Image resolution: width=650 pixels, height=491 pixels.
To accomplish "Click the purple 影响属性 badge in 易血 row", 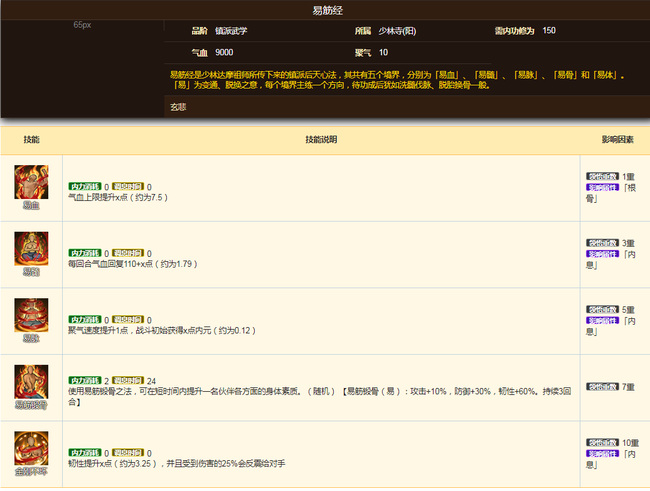I will [603, 187].
